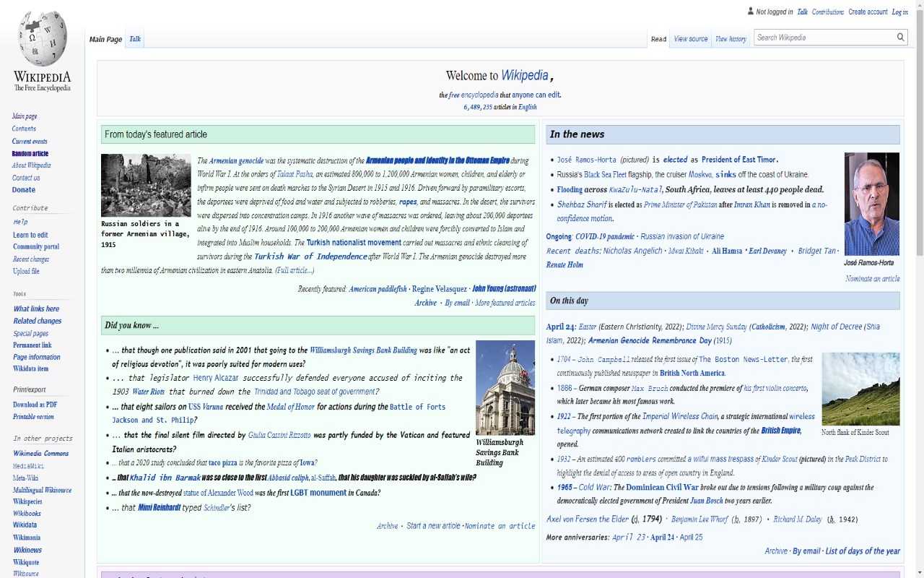Click the Donate link

24,190
